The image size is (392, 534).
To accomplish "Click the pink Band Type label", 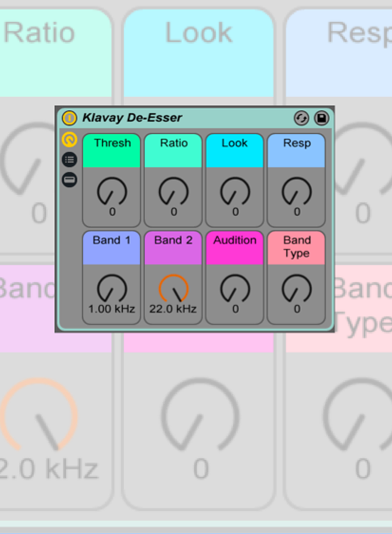I will pyautogui.click(x=297, y=248).
